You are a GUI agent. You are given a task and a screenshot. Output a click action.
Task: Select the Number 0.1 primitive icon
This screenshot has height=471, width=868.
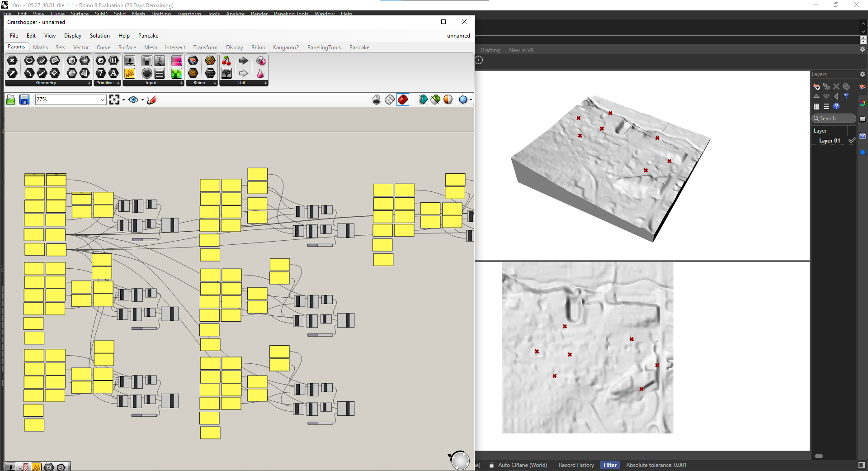point(113,61)
